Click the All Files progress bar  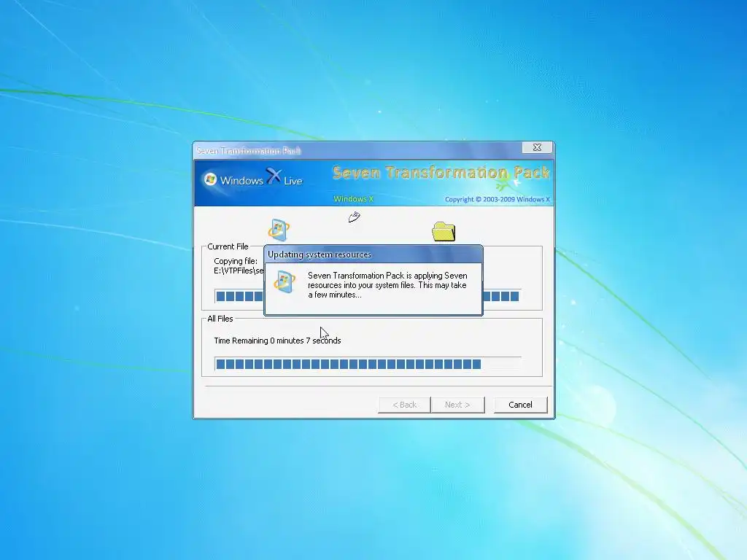[x=368, y=365]
